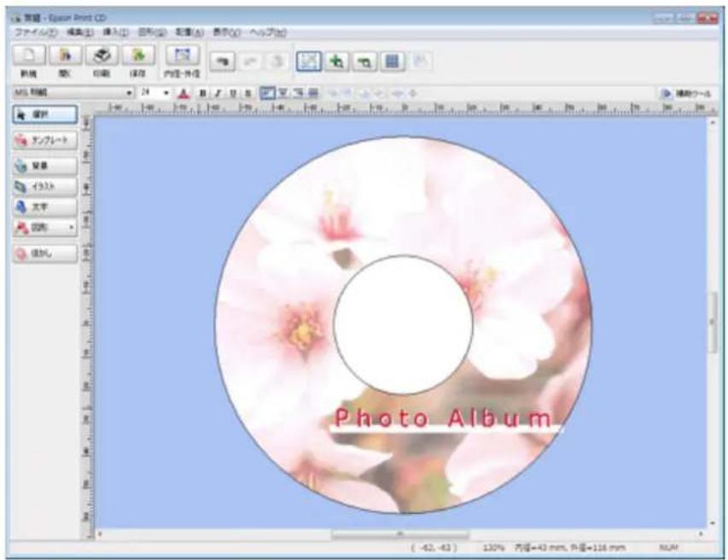728x560 pixels.
Task: Save the current CD label design
Action: [137, 60]
